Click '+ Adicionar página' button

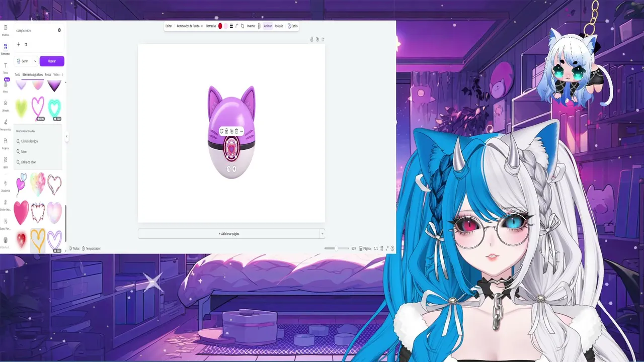(x=229, y=234)
